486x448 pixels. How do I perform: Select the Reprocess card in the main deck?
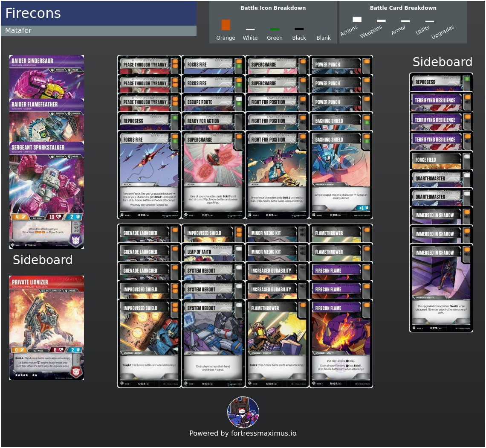point(149,121)
